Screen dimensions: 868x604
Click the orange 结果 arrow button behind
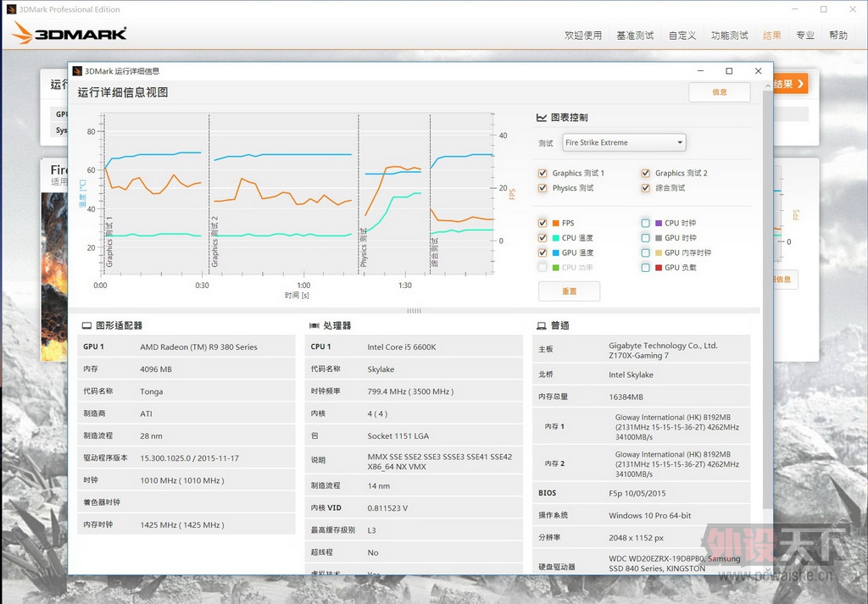coord(791,84)
